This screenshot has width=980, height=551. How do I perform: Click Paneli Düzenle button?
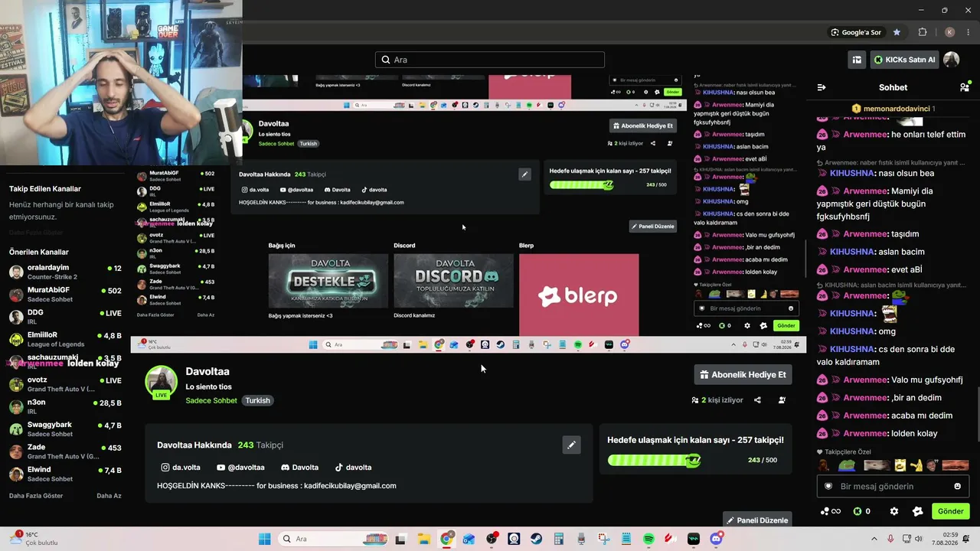(x=757, y=520)
